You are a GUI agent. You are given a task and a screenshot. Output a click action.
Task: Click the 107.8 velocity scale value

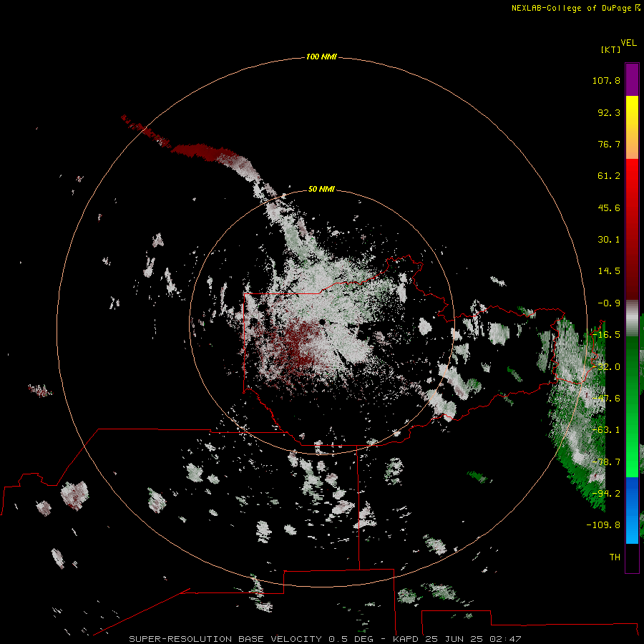tap(606, 80)
